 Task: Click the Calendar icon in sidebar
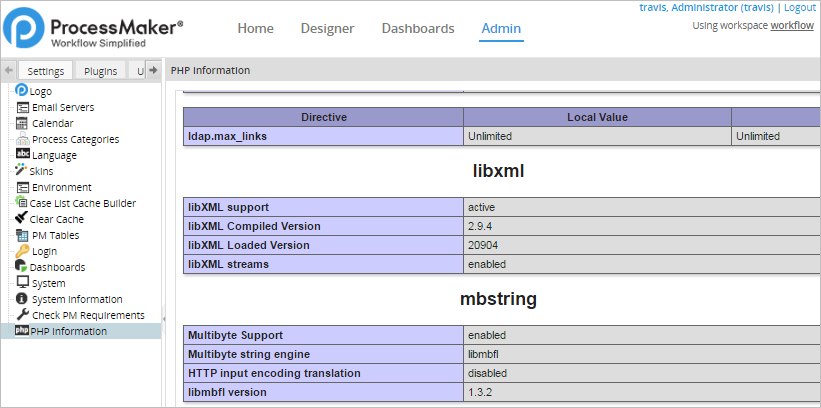click(22, 123)
